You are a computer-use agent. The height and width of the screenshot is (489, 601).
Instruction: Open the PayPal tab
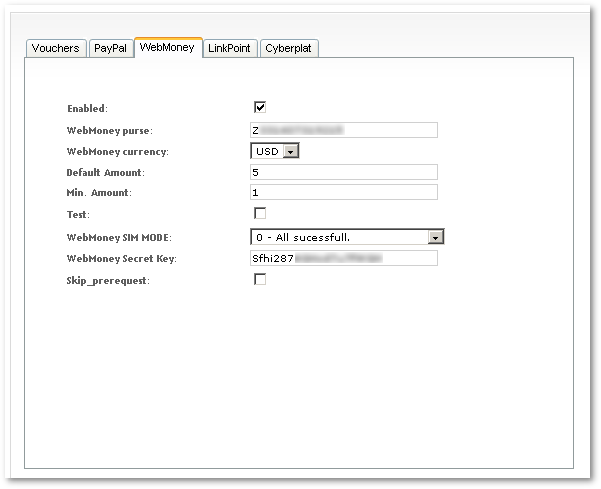point(110,48)
